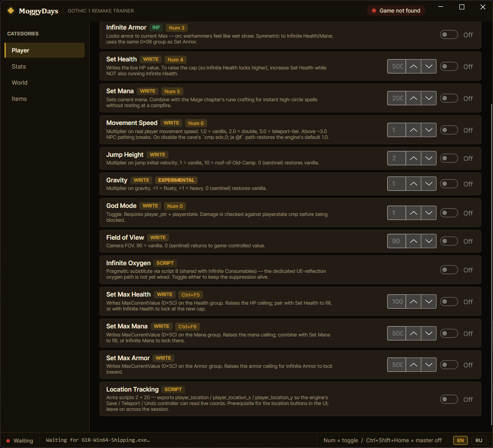Click the Num 0 hotkey badge
The width and height of the screenshot is (493, 448).
click(175, 206)
